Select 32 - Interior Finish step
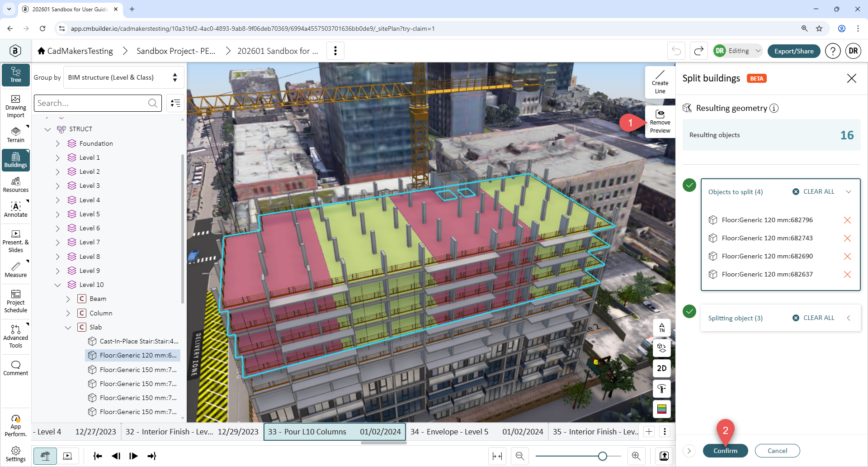This screenshot has width=868, height=467. click(x=192, y=432)
